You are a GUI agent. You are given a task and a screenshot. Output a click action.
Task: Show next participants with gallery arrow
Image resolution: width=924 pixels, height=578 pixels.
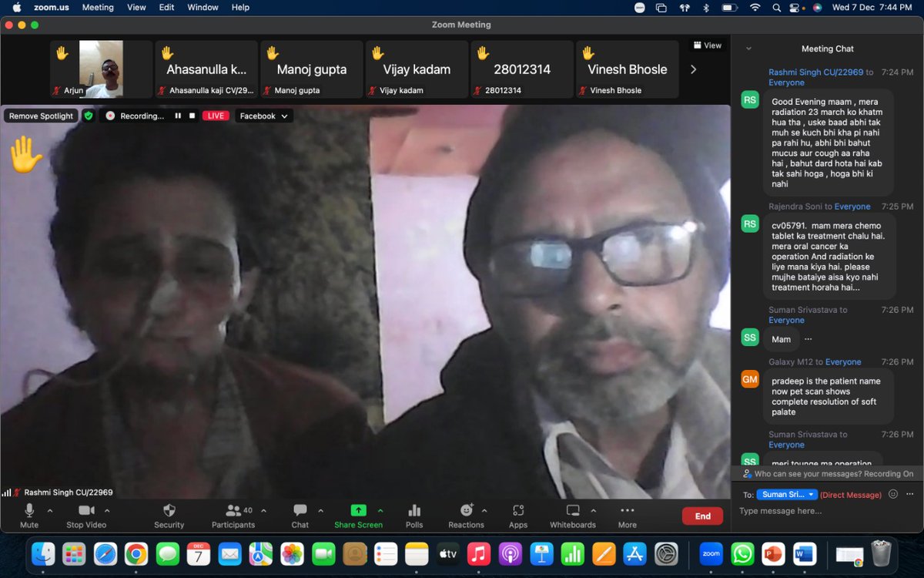pos(693,69)
